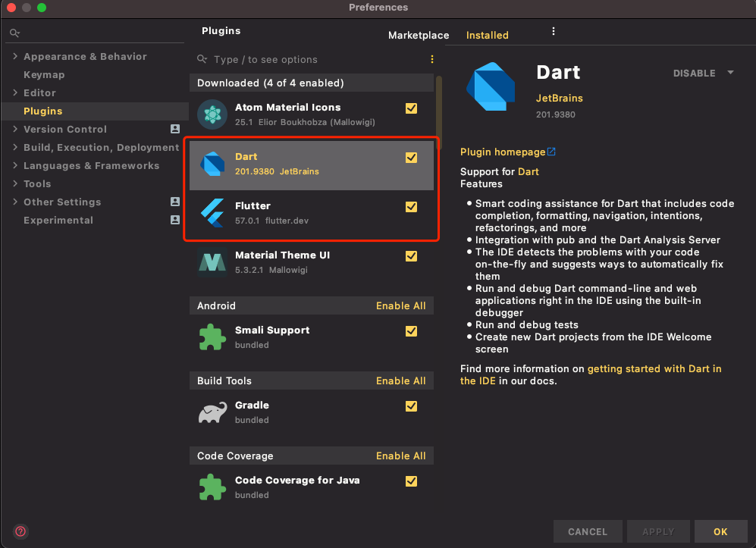Open the plugin search options yellow kebab menu

(432, 59)
